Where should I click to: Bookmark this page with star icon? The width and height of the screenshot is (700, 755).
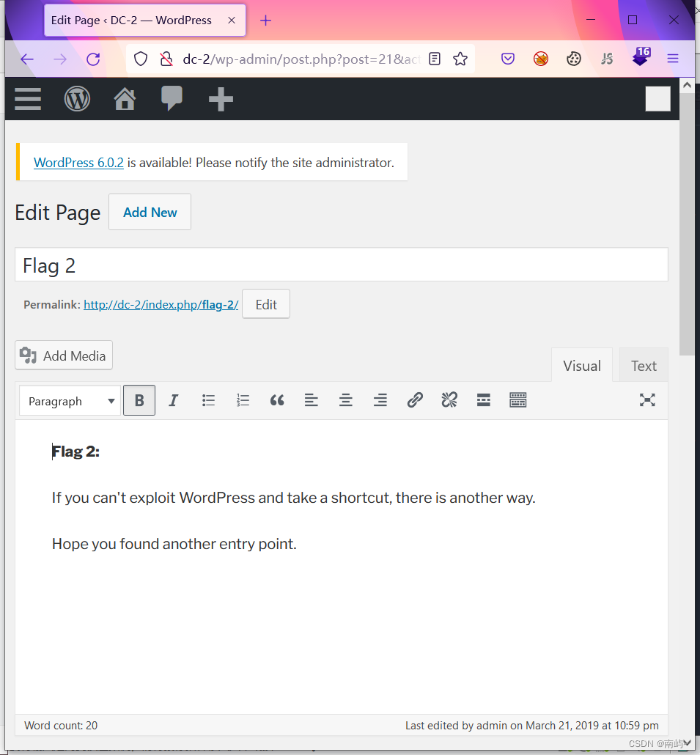coord(460,59)
